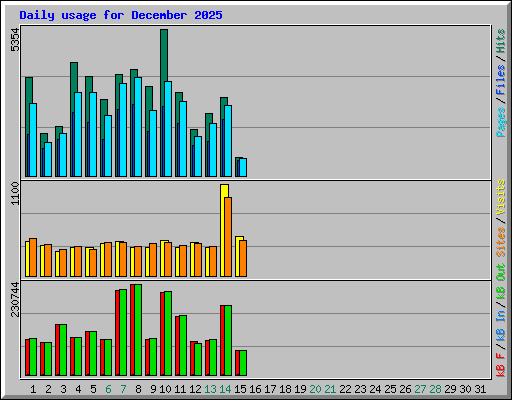
Task: Click day 16 on the date axis
Action: (255, 389)
